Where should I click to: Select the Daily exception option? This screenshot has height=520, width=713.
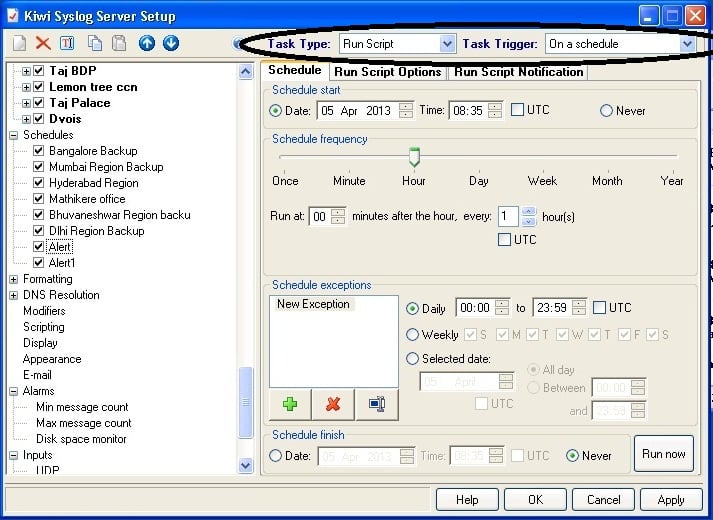pyautogui.click(x=412, y=308)
